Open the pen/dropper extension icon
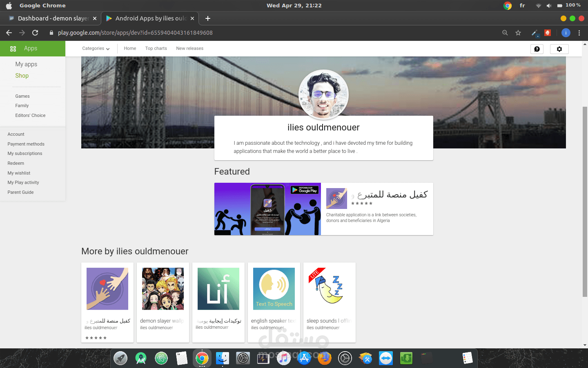 535,33
